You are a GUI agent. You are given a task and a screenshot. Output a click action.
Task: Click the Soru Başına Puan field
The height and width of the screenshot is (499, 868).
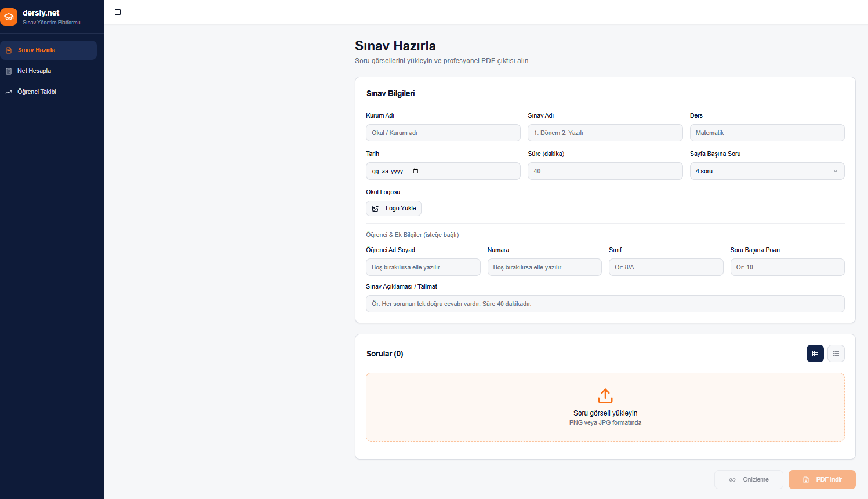click(x=787, y=267)
